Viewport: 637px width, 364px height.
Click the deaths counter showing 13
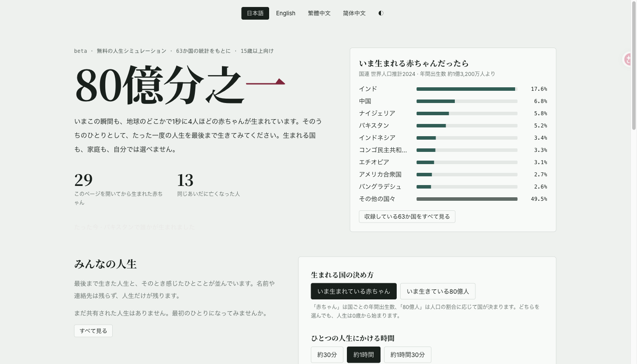click(x=185, y=180)
